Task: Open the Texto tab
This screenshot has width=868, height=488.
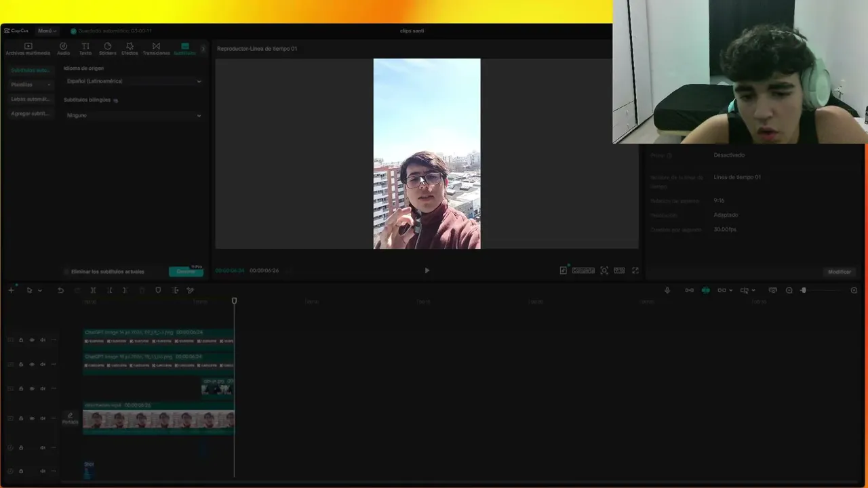Action: [85, 49]
